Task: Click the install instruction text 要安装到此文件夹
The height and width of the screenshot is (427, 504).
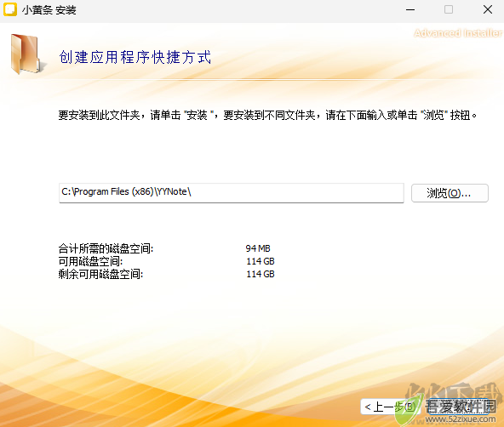Action: tap(267, 115)
